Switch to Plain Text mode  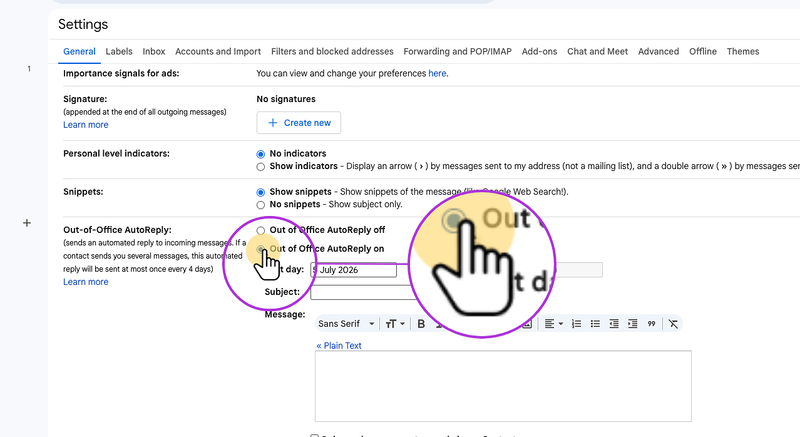(339, 346)
